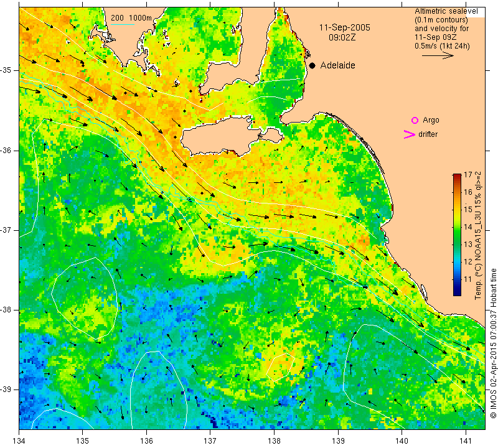
Task: Click the 136 longitude axis label
Action: [146, 441]
